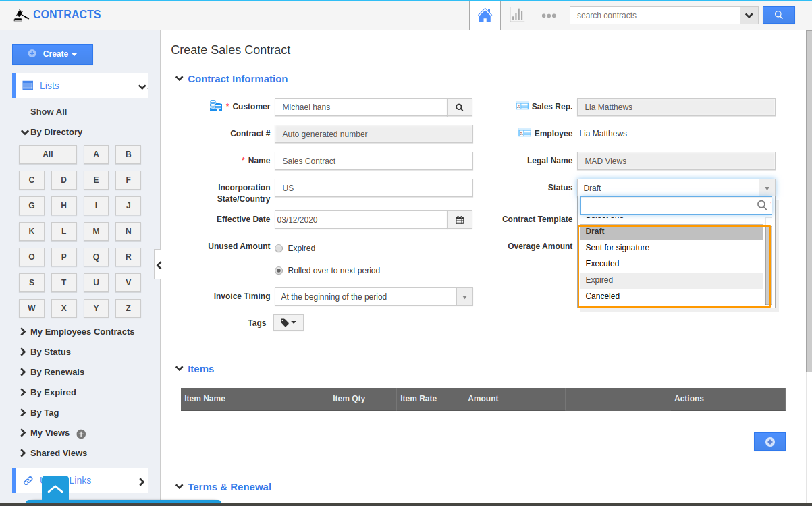Click the Customer building icon
The height and width of the screenshot is (506, 812).
click(x=216, y=106)
